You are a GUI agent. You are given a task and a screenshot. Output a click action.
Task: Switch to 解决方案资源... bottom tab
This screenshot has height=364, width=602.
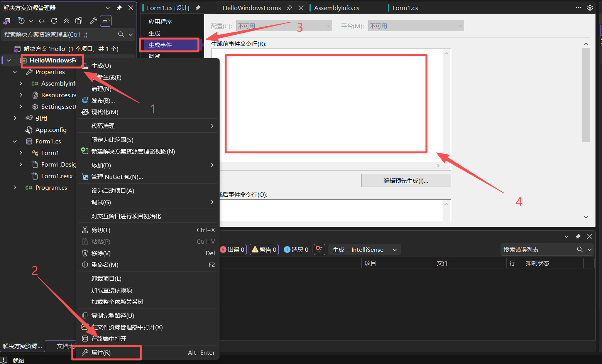point(22,346)
